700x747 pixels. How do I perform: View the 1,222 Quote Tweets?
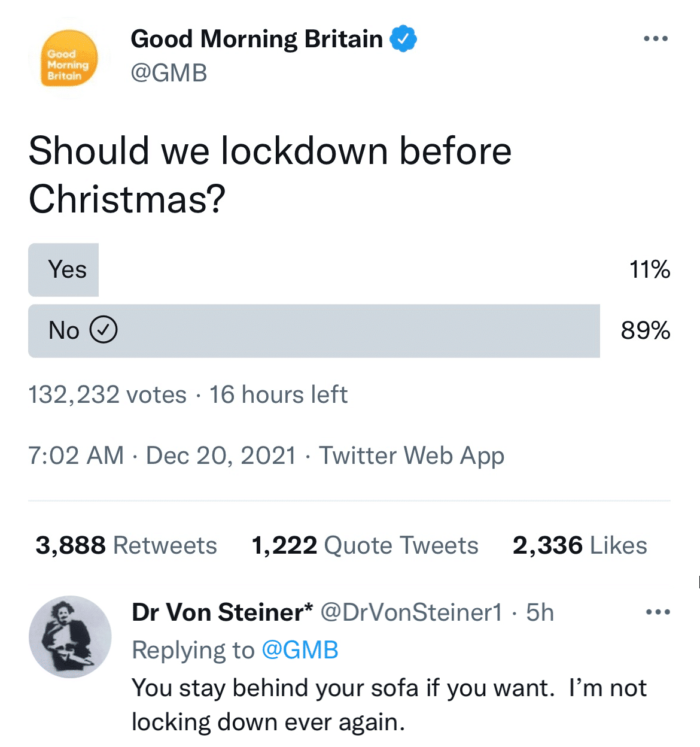click(365, 545)
